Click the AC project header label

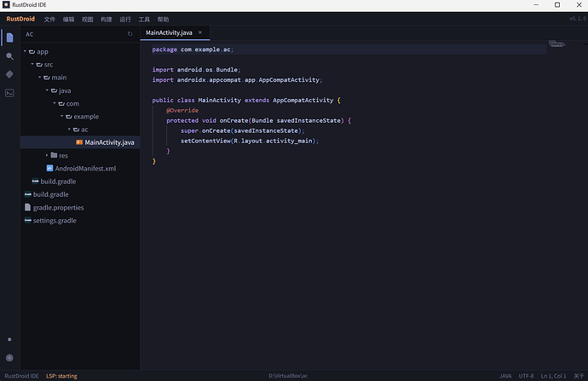(29, 34)
